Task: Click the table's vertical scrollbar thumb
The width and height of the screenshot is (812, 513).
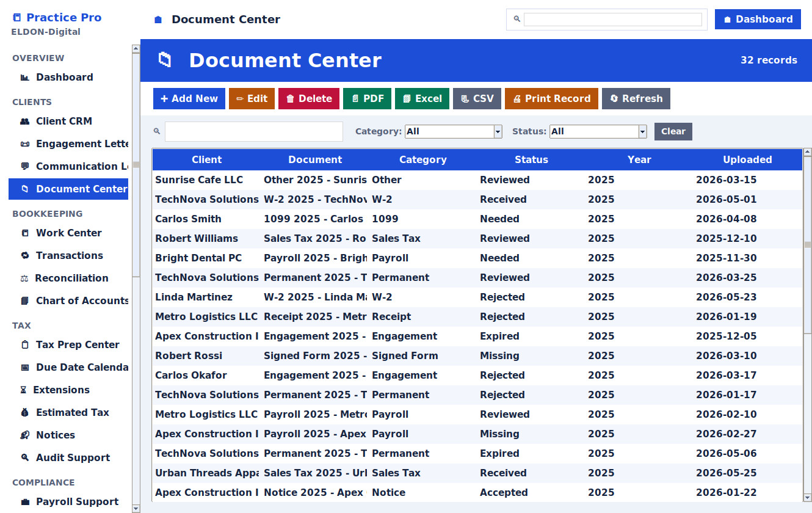Action: 808,244
